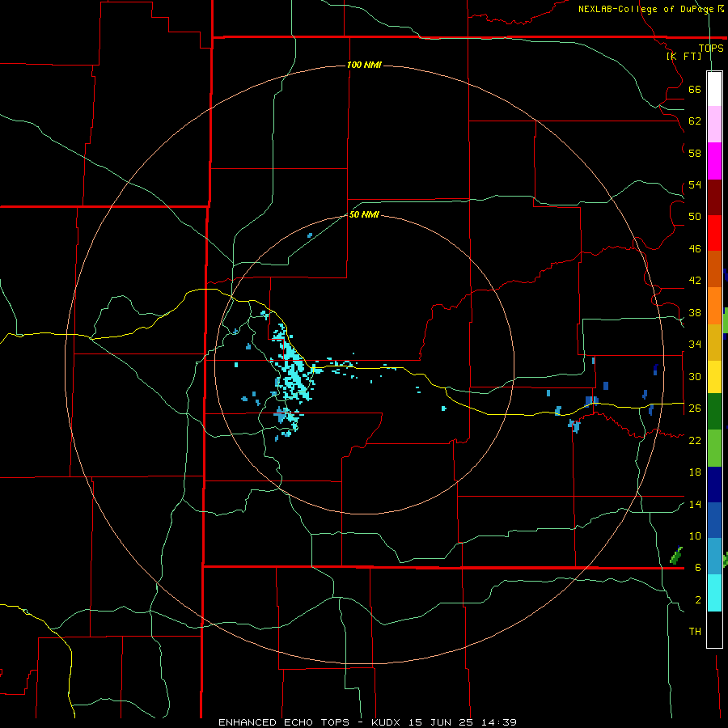
Task: Click the legend value "50"
Action: (x=695, y=217)
